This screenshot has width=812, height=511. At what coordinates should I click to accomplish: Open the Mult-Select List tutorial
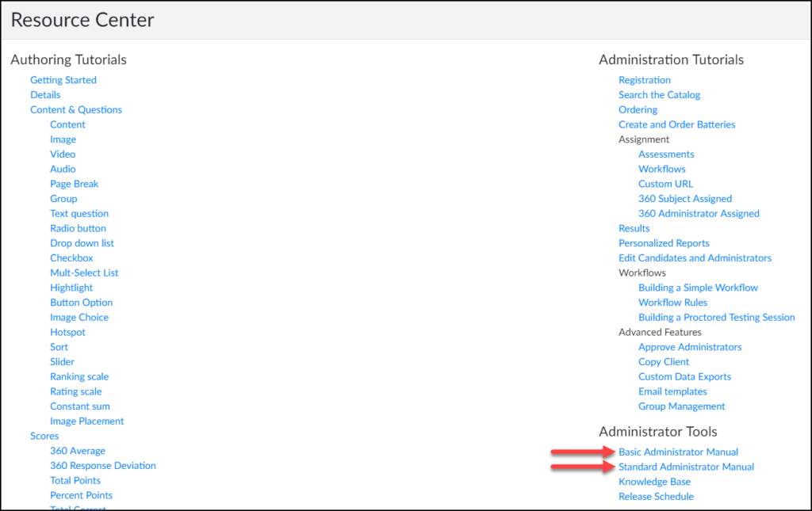click(x=84, y=273)
